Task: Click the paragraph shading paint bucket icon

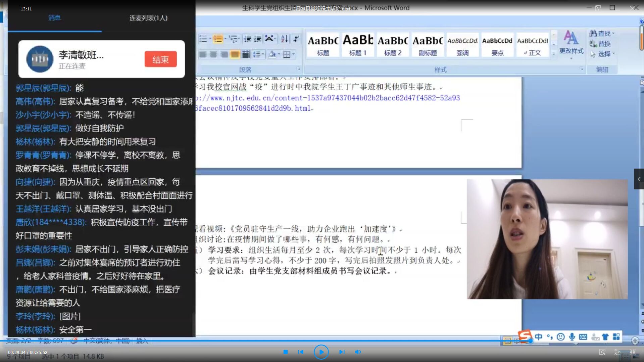Action: [x=272, y=54]
